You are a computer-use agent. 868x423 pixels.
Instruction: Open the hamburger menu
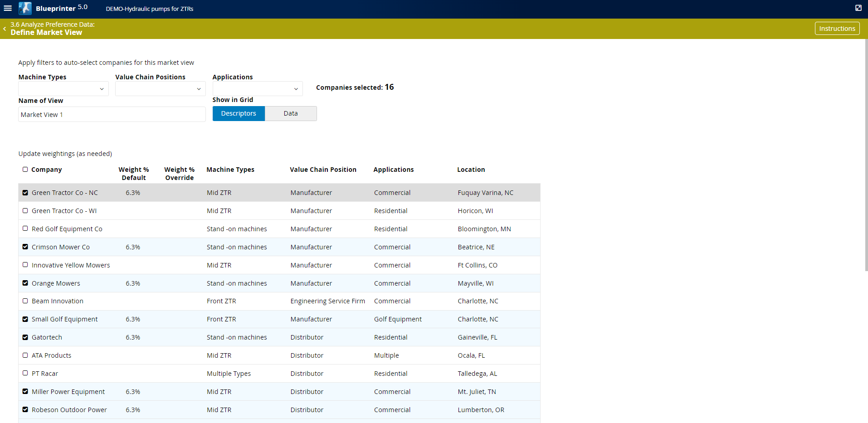tap(8, 8)
